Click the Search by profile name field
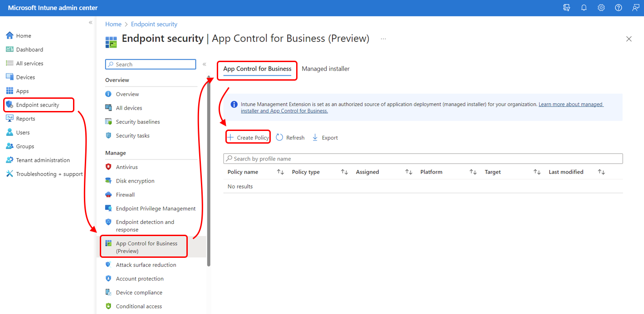Viewport: 644px width, 314px height. tap(423, 159)
